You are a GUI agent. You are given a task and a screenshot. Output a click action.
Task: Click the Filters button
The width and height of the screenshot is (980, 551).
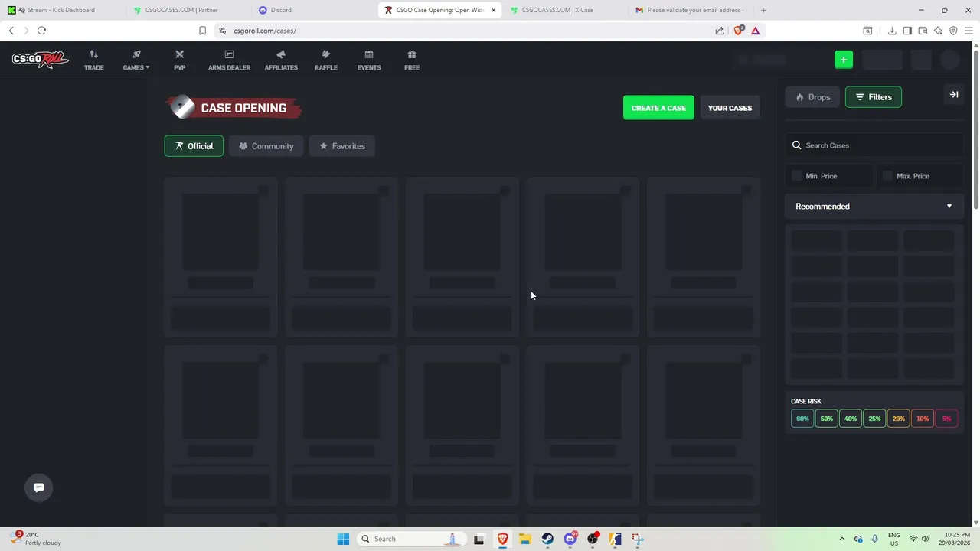click(874, 97)
